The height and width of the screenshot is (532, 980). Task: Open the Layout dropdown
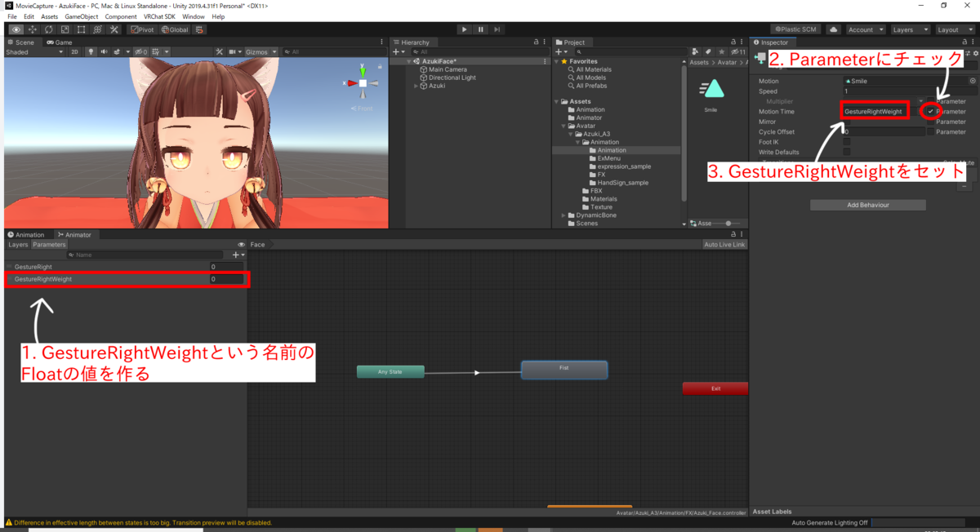(x=954, y=29)
